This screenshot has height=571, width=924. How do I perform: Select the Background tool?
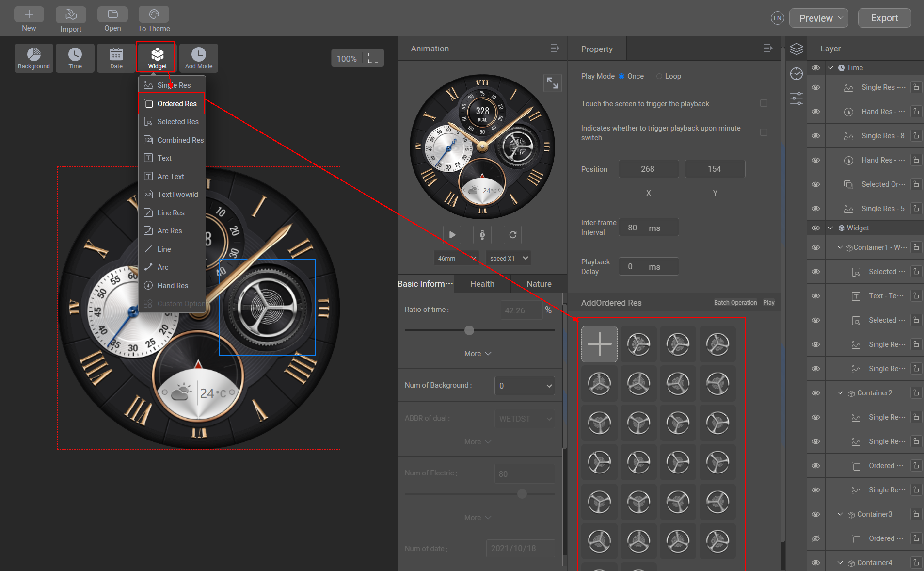(34, 58)
